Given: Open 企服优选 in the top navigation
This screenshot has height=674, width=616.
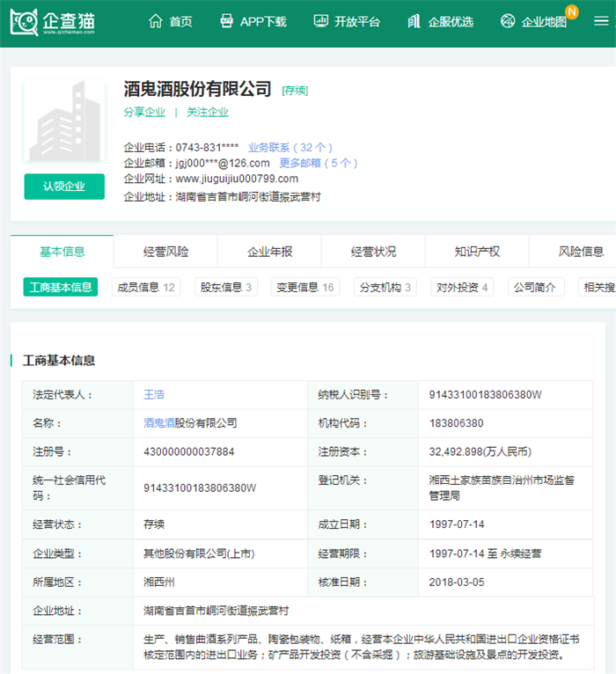Looking at the screenshot, I should coord(451,21).
